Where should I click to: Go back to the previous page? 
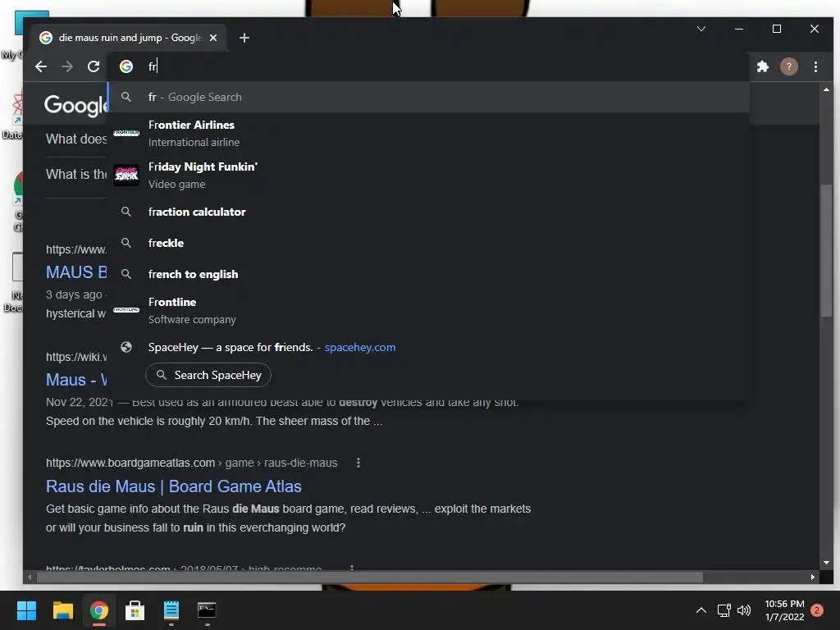(x=41, y=66)
